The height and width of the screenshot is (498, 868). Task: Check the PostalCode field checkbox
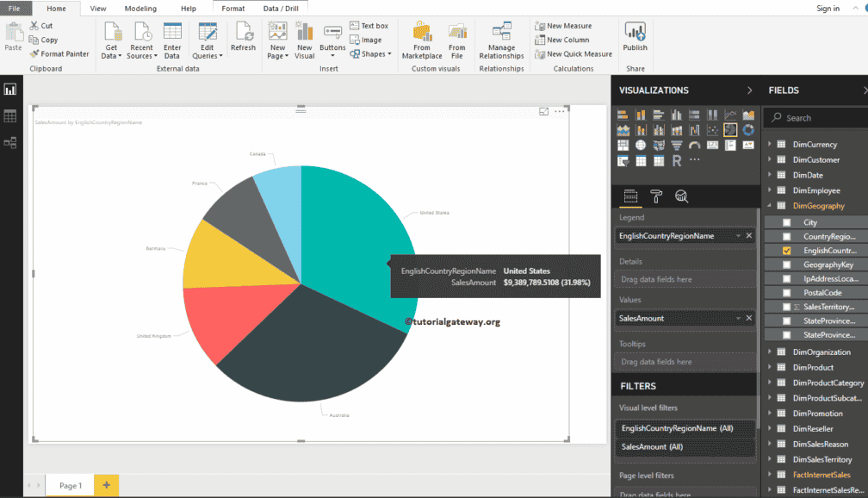(x=787, y=293)
